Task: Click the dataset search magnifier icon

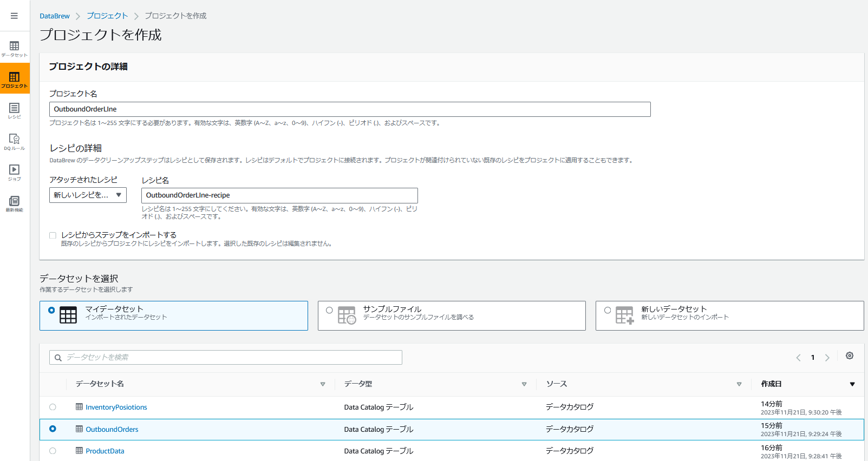Action: 58,358
